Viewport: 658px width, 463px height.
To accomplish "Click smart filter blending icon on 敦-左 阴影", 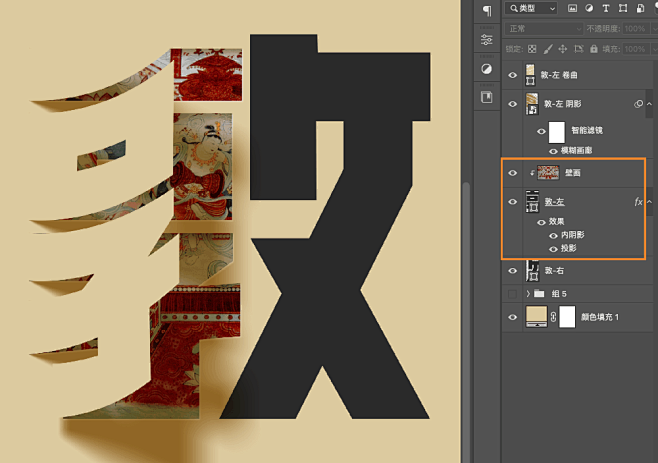I will pos(638,104).
